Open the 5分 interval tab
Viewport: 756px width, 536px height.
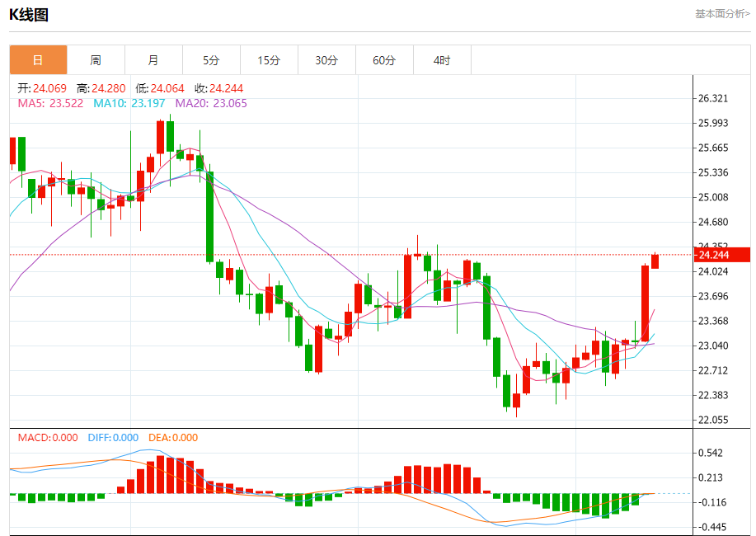pos(211,60)
